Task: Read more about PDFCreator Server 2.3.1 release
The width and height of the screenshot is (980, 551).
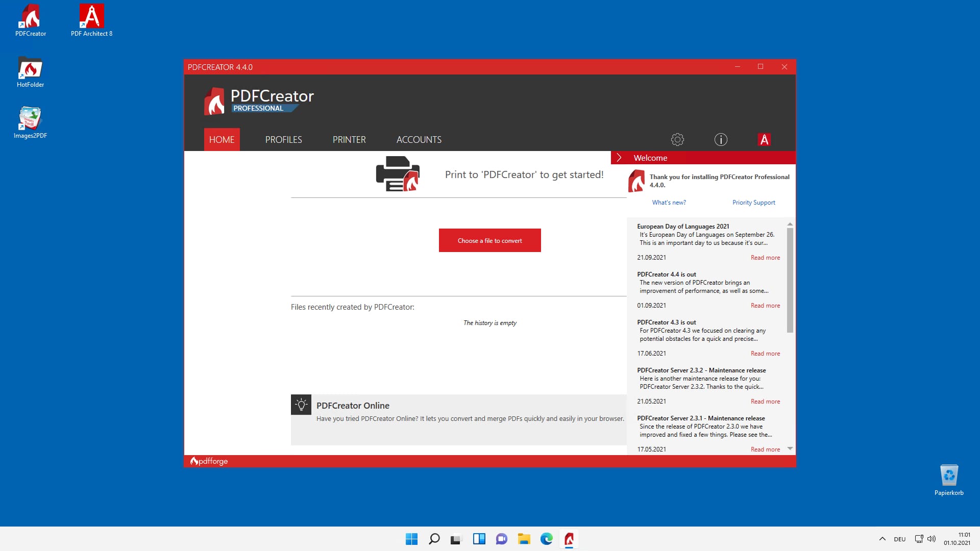Action: pyautogui.click(x=765, y=449)
